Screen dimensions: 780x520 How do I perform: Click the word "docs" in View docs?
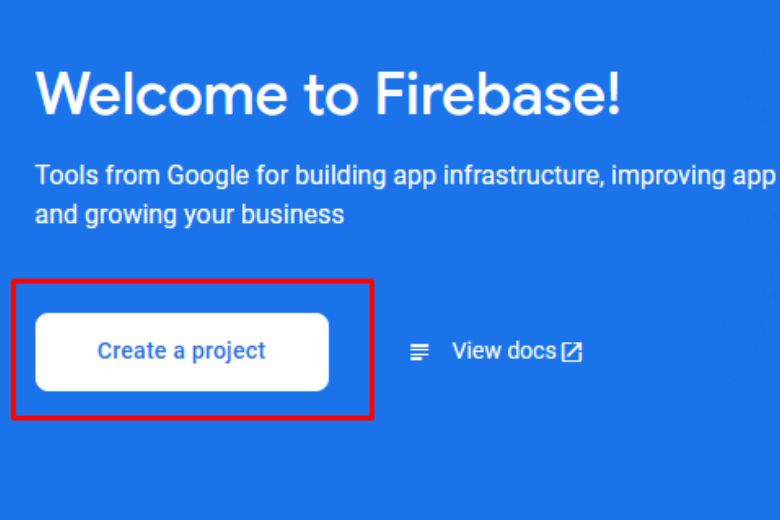click(531, 351)
